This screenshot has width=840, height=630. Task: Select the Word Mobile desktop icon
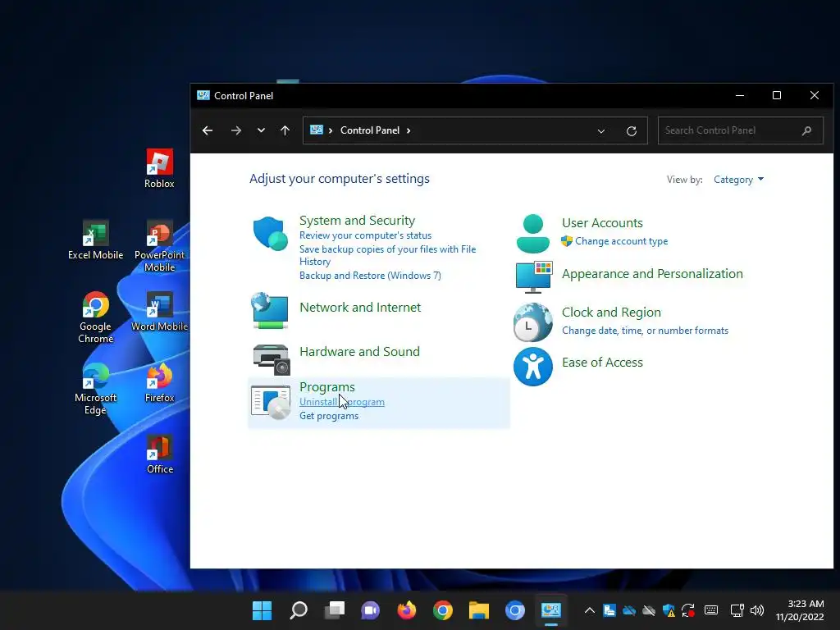[x=159, y=311]
